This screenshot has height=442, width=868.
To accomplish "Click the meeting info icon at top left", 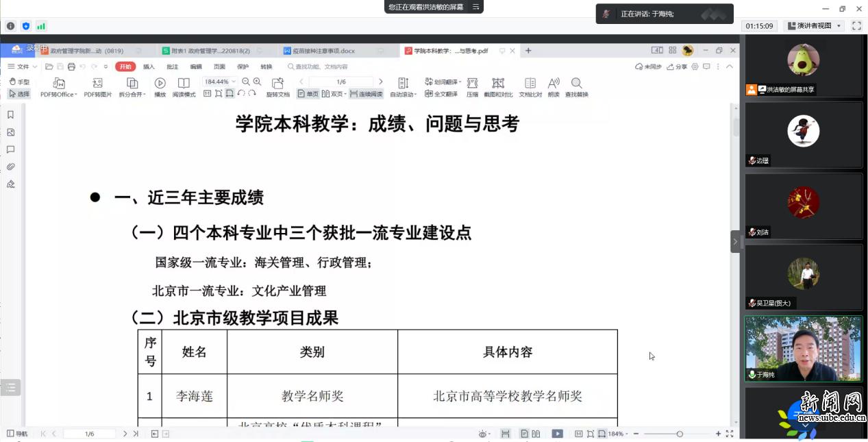I will [10, 26].
